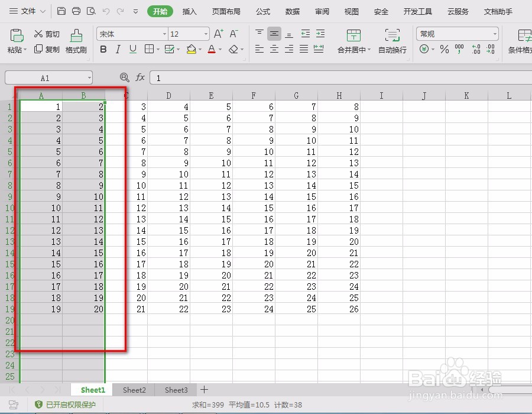The image size is (532, 414).
Task: Increase font size with A+ icon
Action: [219, 34]
